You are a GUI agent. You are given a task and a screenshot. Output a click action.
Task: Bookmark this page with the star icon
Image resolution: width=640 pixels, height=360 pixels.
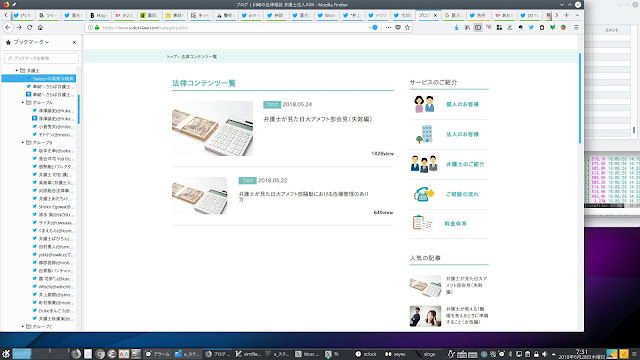coord(407,27)
